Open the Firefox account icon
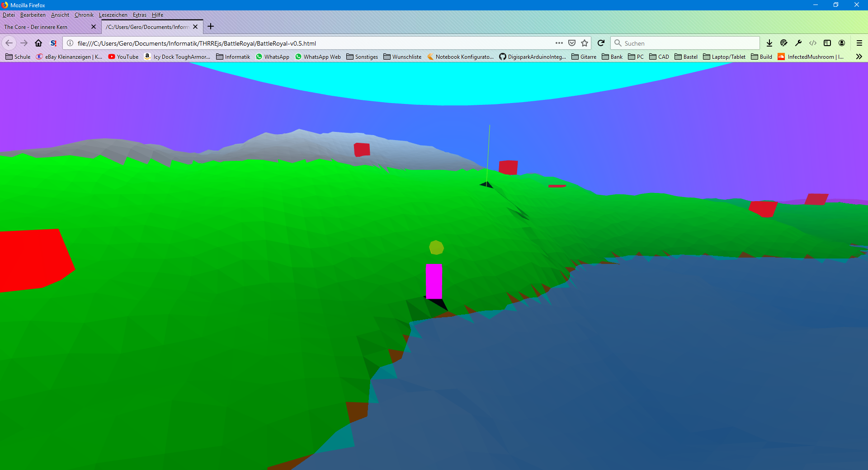Screen dimensions: 868x470 pos(842,43)
